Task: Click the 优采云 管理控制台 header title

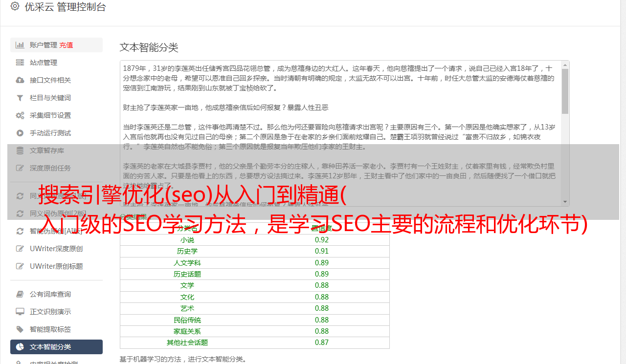Action: pos(66,7)
